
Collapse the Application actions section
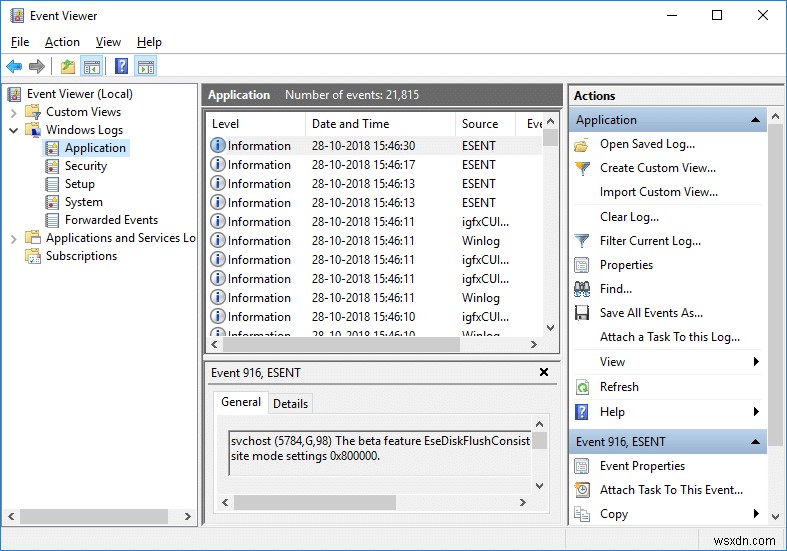(755, 120)
